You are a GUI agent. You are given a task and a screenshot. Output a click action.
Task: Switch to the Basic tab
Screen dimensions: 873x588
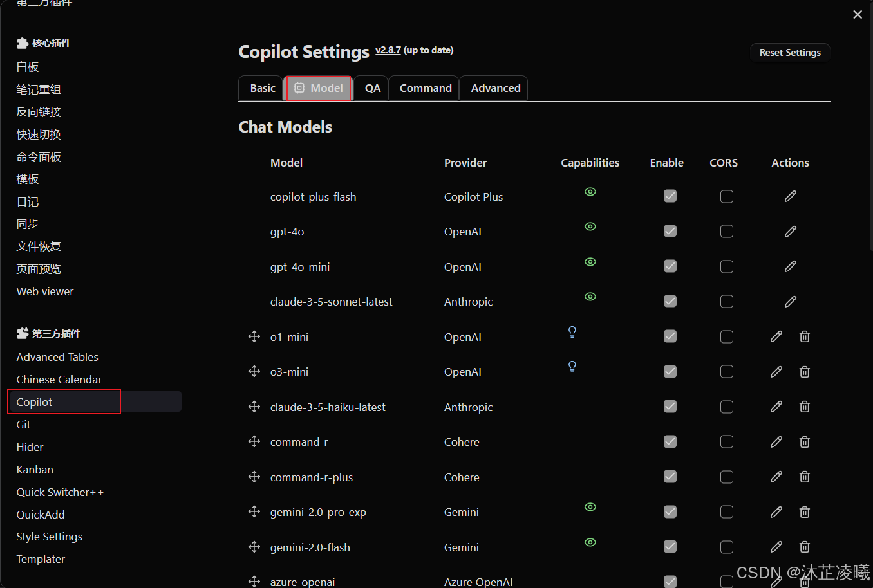262,88
